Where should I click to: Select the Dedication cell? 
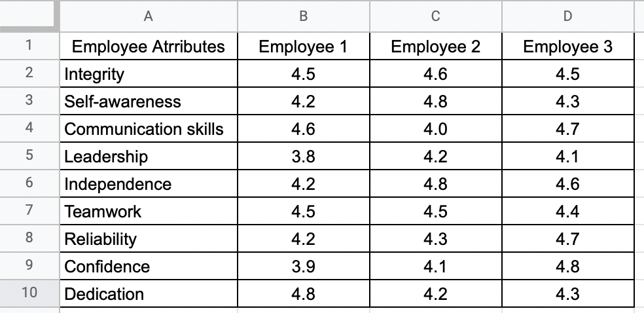point(149,294)
